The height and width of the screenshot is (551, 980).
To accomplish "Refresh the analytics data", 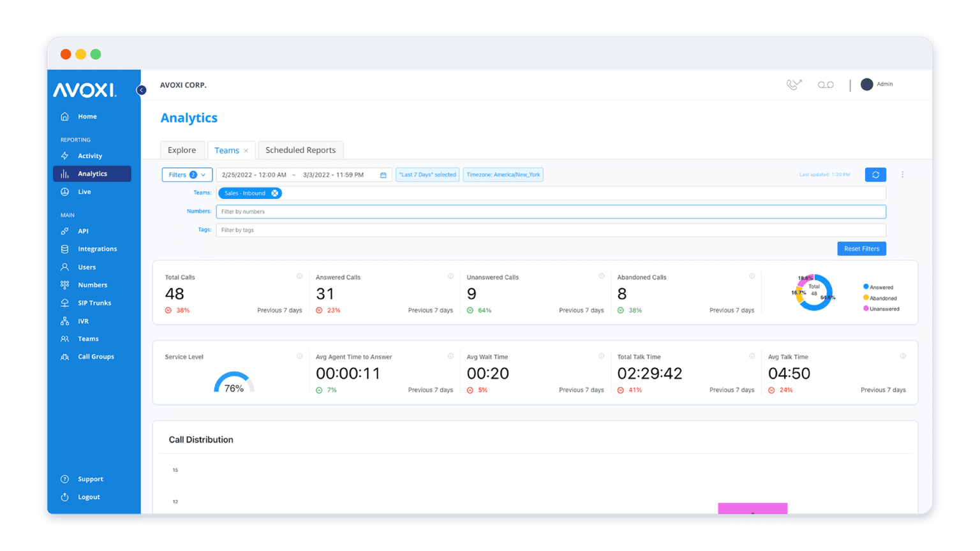I will tap(875, 174).
